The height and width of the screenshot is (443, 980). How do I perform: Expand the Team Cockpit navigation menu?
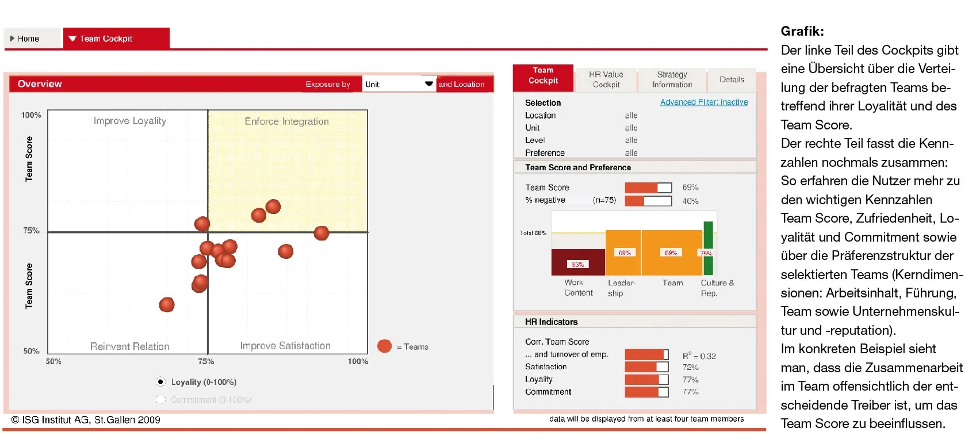click(x=116, y=39)
